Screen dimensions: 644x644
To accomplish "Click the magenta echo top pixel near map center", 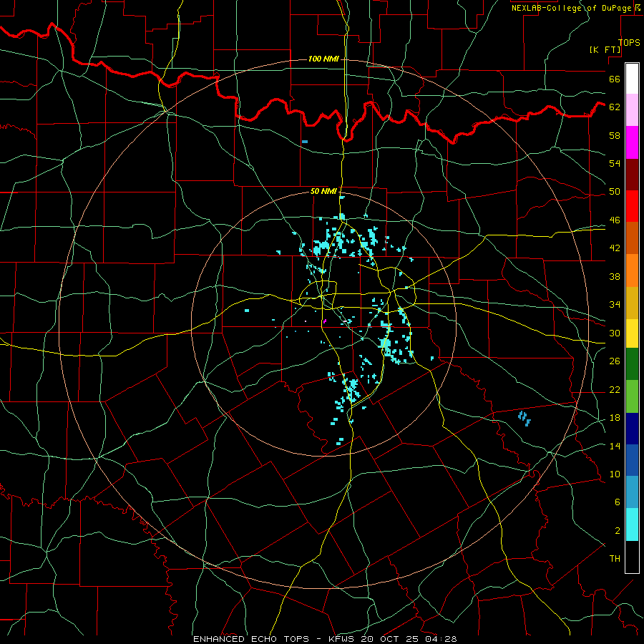I will point(324,321).
